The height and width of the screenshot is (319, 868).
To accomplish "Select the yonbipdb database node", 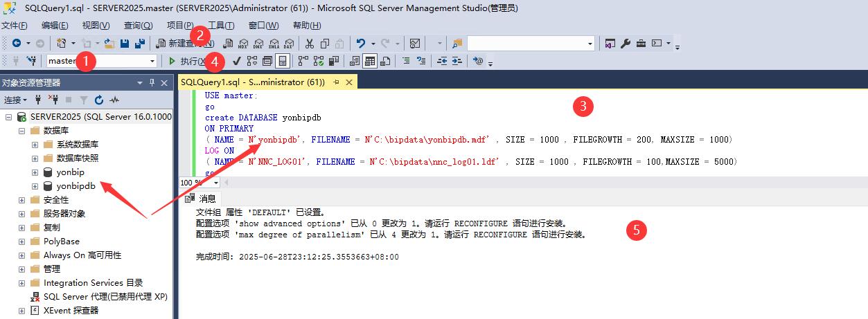I will (76, 186).
